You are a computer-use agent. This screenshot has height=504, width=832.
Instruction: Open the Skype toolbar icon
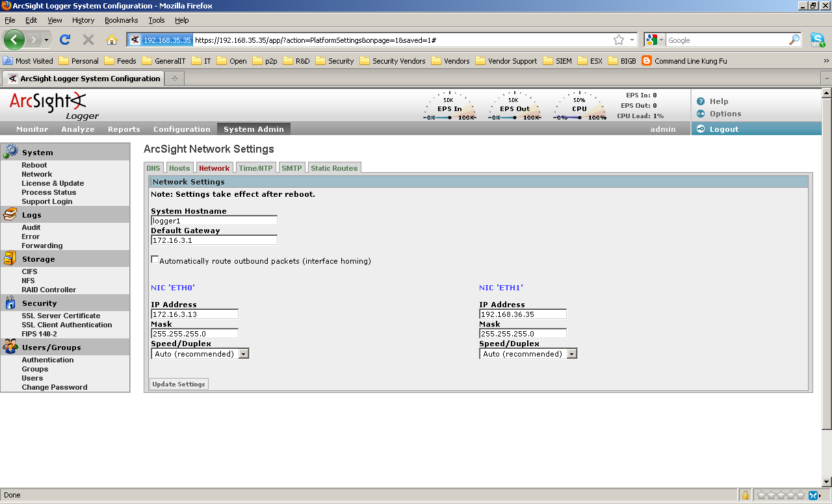pyautogui.click(x=818, y=40)
